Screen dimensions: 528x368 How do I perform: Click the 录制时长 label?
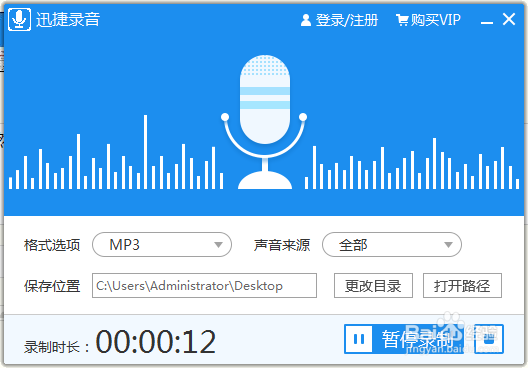57,347
